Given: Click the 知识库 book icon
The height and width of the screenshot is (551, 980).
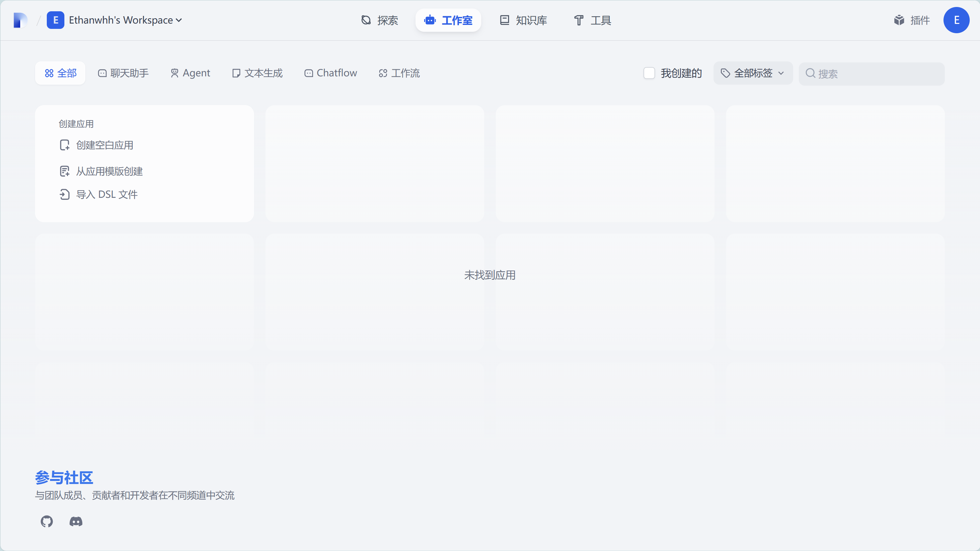Looking at the screenshot, I should click(504, 20).
